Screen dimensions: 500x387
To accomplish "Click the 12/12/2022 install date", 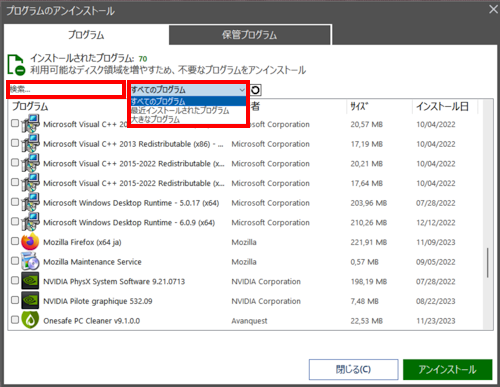I will click(x=436, y=223).
